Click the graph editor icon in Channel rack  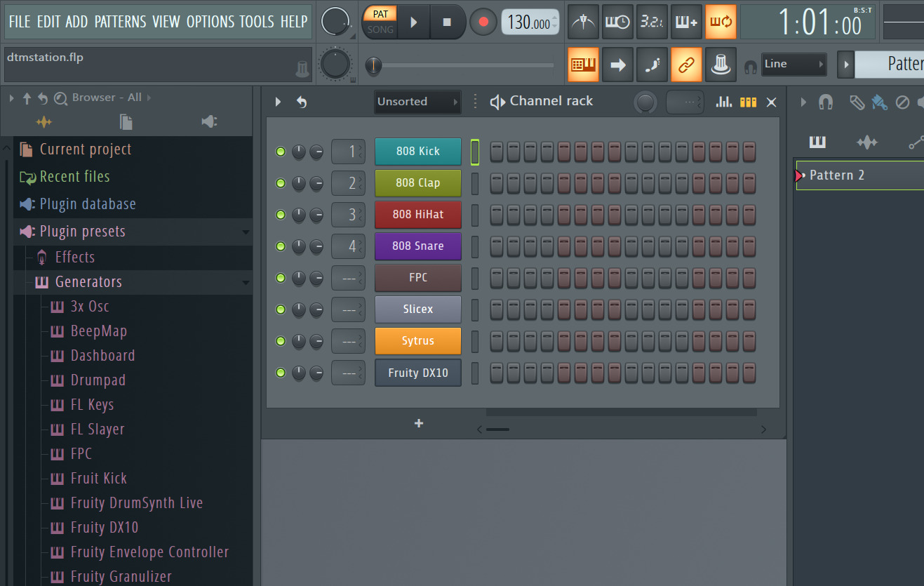pyautogui.click(x=723, y=102)
